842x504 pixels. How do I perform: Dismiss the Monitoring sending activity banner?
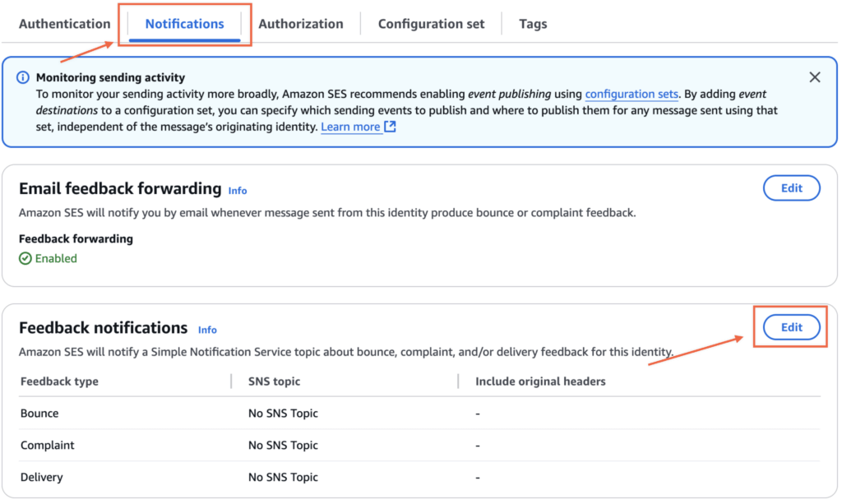point(814,77)
